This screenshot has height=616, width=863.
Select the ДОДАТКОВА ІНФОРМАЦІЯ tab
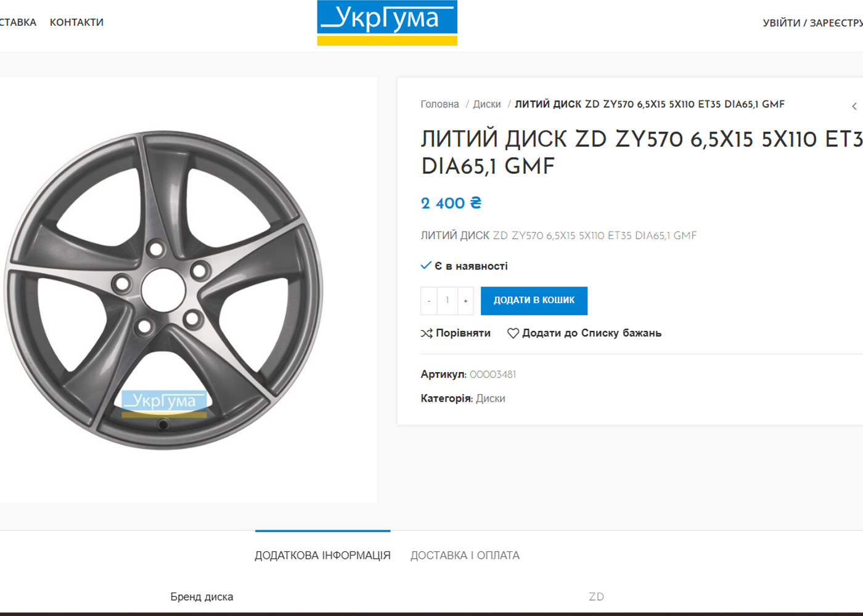click(322, 556)
